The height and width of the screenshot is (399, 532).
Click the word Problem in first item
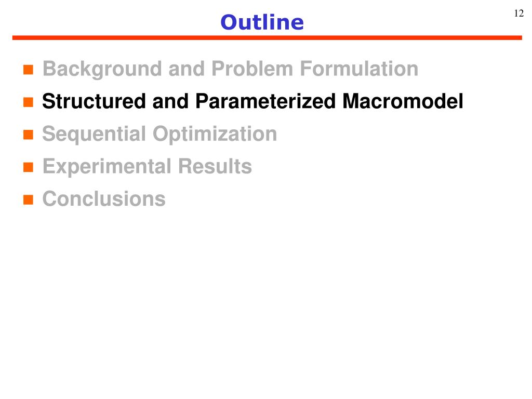(x=252, y=69)
